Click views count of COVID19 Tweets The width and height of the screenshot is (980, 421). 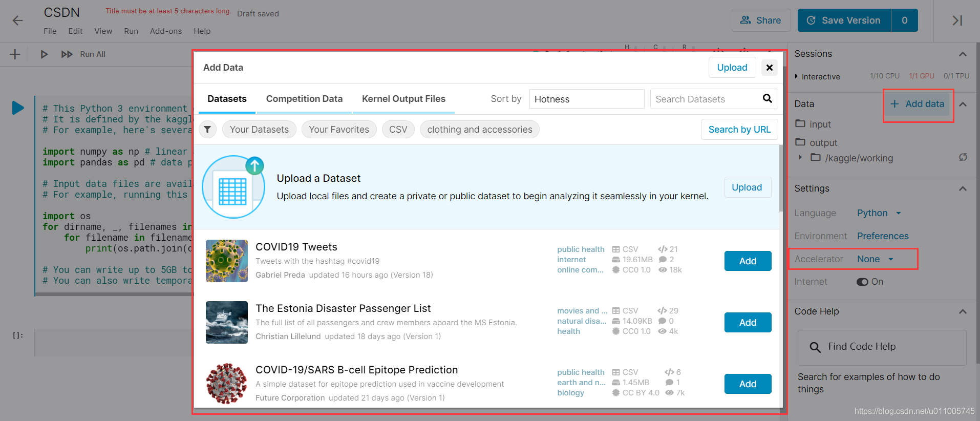670,270
